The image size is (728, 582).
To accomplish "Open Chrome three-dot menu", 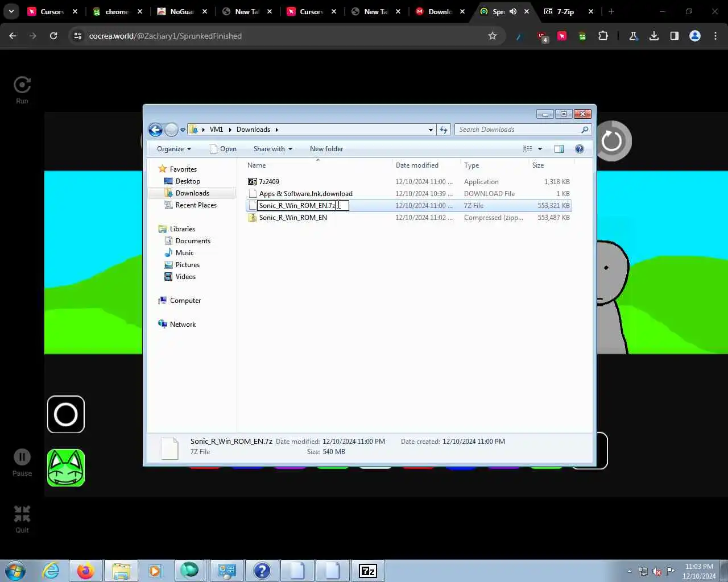I will [715, 36].
